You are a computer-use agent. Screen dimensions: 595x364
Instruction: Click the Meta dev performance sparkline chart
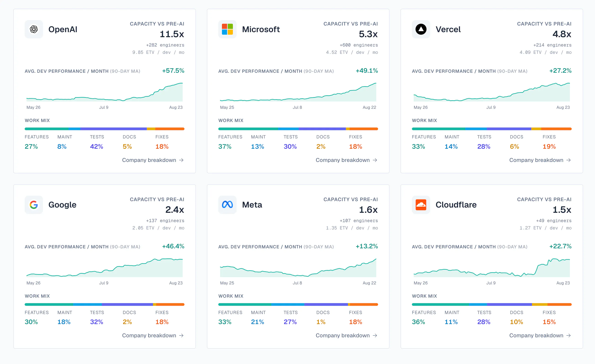[x=298, y=268]
